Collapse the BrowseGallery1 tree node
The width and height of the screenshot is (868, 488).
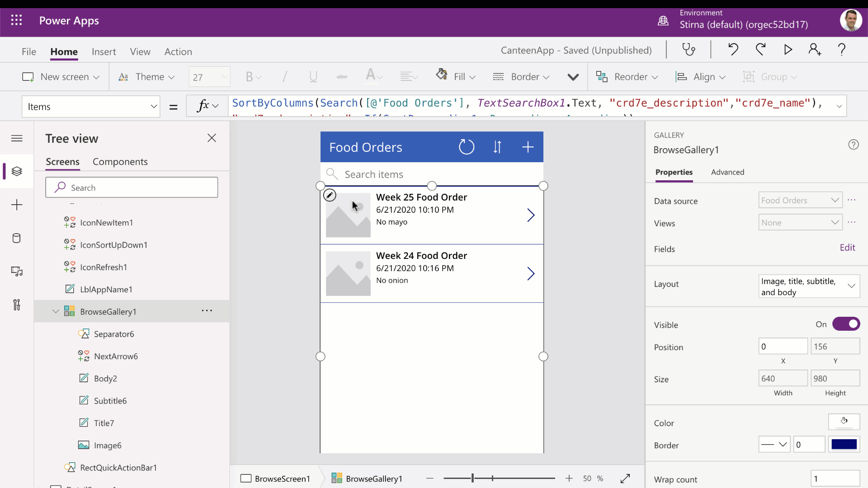[56, 311]
